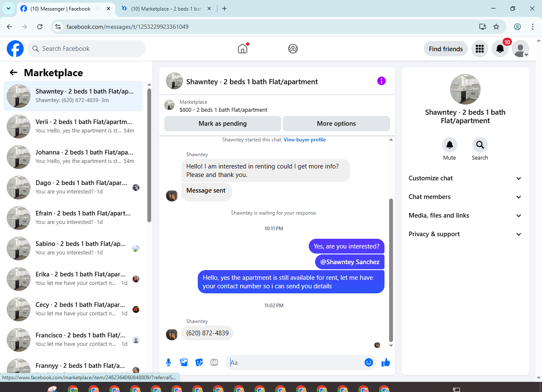542x392 pixels.
Task: Expand the Chat members section
Action: click(465, 197)
